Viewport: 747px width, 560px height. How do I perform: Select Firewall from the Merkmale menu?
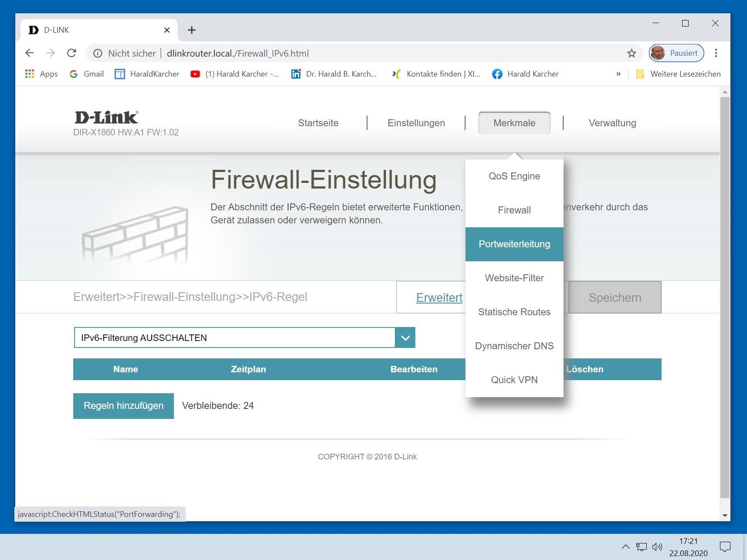pos(514,210)
